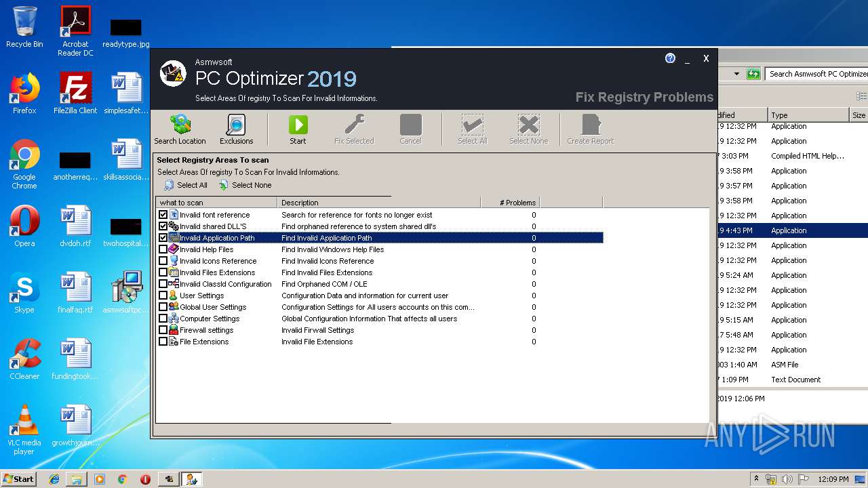
Task: Uncheck Invalid font reference
Action: (x=163, y=215)
